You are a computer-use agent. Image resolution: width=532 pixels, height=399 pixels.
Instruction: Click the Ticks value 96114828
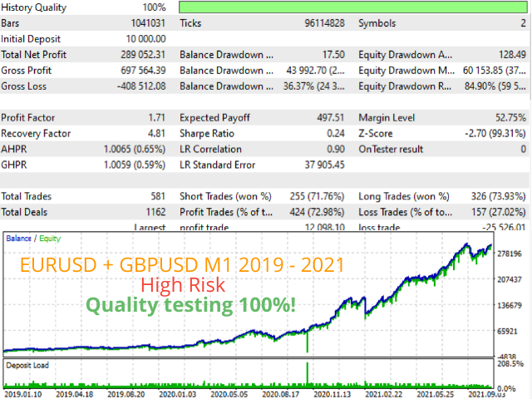tap(324, 23)
